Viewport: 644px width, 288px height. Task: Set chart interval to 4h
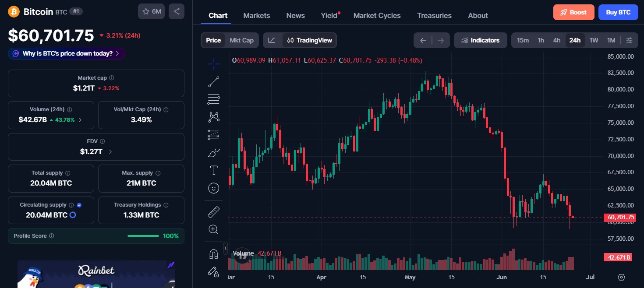point(557,40)
